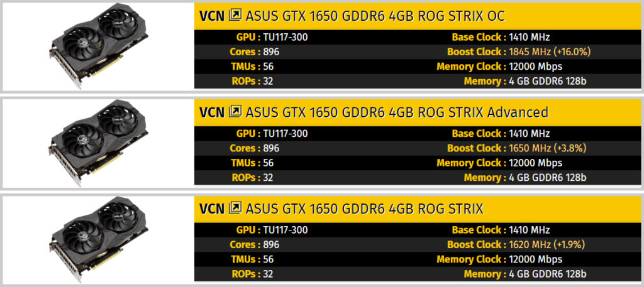Click TU117-300 GPU value in STRIX OC card
Screen dimensions: 644x287
[286, 37]
